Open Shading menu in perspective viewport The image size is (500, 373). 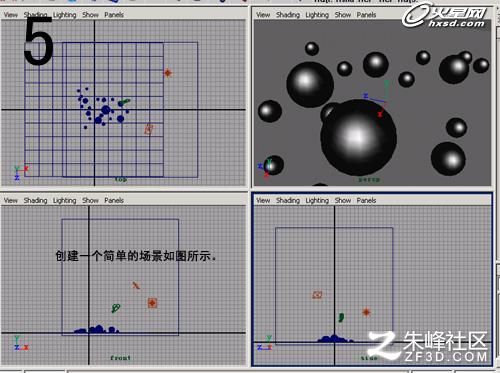point(288,15)
